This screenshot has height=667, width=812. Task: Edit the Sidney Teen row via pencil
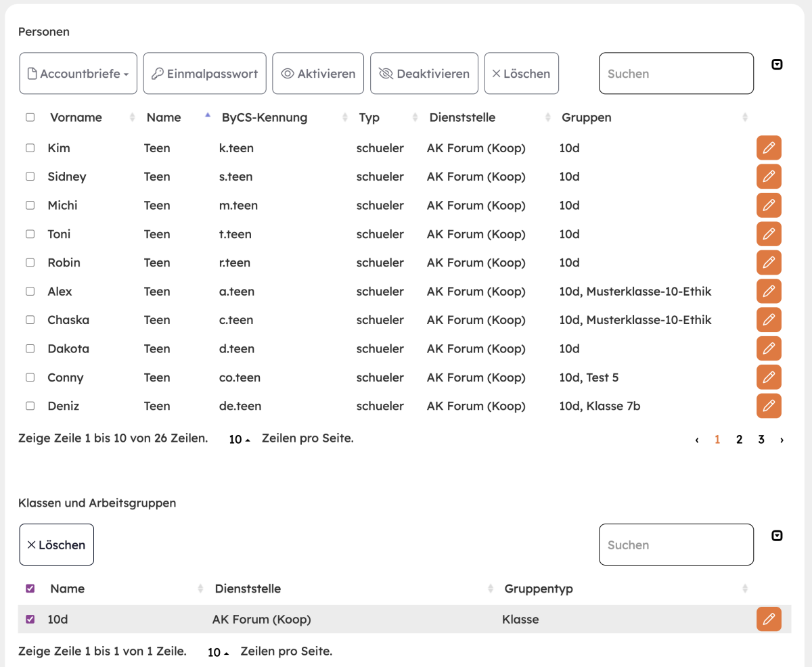768,177
